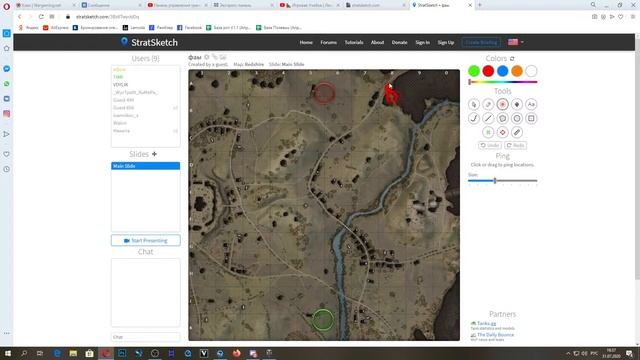Click the AliExpress bookmark
Viewport: 640px width, 360px height.
pos(56,28)
